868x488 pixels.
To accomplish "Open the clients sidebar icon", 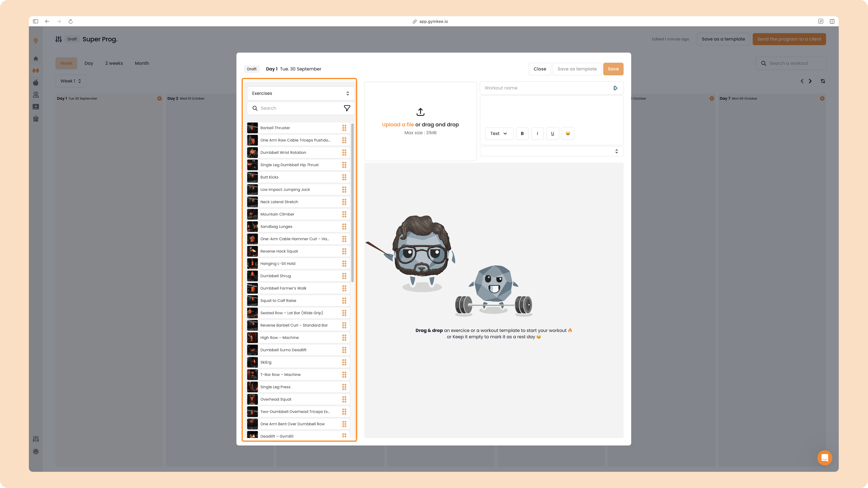I will point(36,95).
